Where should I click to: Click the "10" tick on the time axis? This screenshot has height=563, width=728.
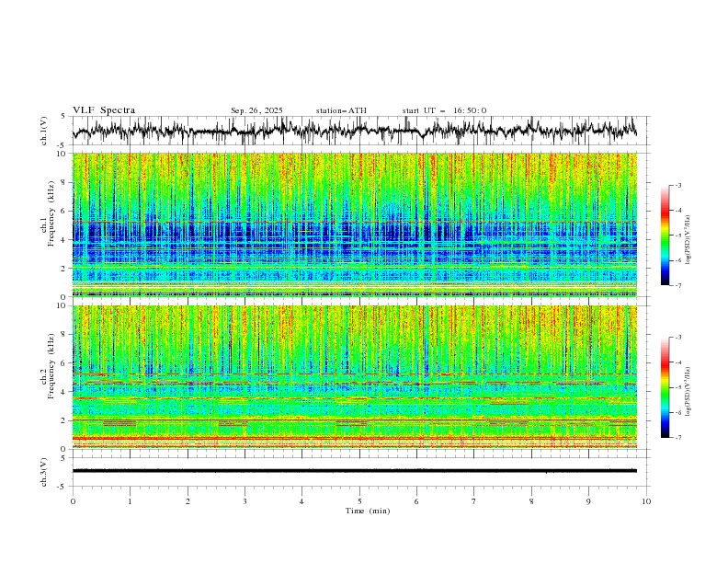pos(646,501)
